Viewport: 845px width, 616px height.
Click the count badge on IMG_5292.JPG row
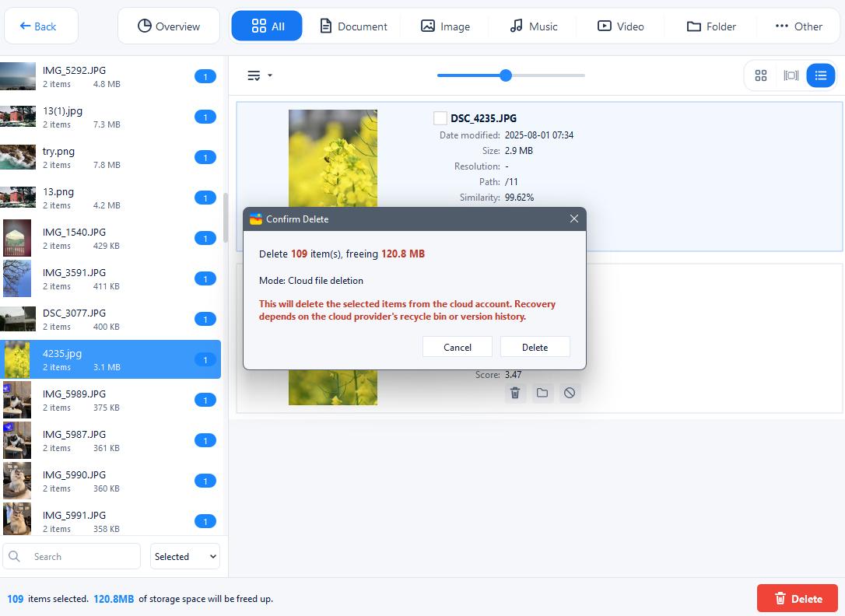tap(205, 76)
